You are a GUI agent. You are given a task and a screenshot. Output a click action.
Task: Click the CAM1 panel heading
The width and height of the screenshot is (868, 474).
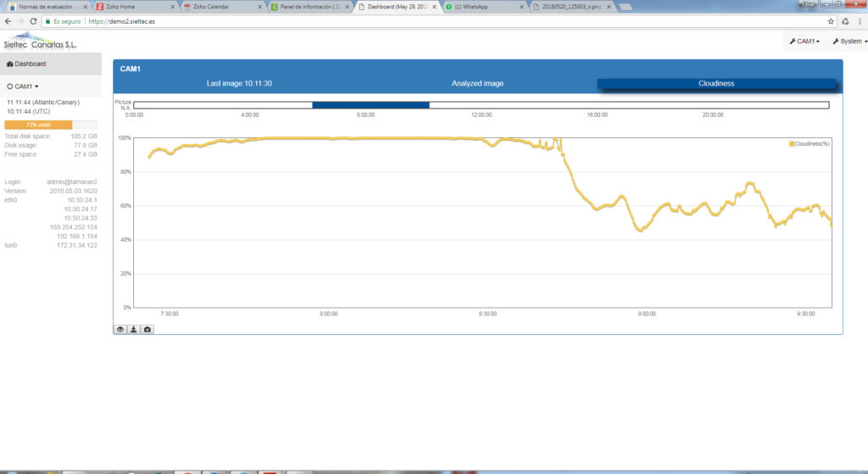130,69
